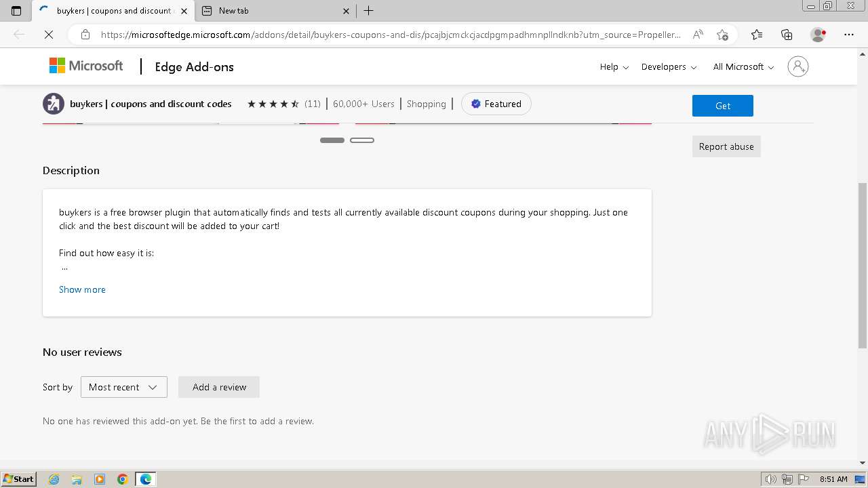Open Edge Settings and more menu
868x488 pixels.
pos(849,35)
